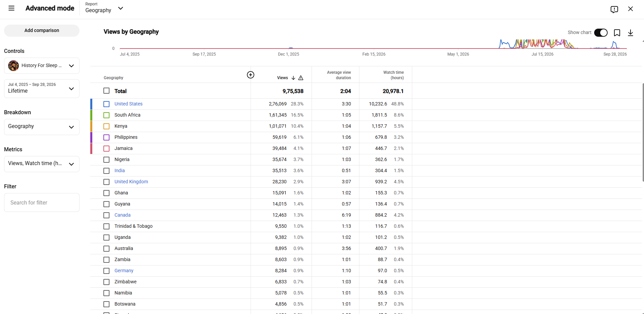Expand the Metrics Views, Watch time dropdown
This screenshot has height=314, width=644.
pyautogui.click(x=42, y=164)
